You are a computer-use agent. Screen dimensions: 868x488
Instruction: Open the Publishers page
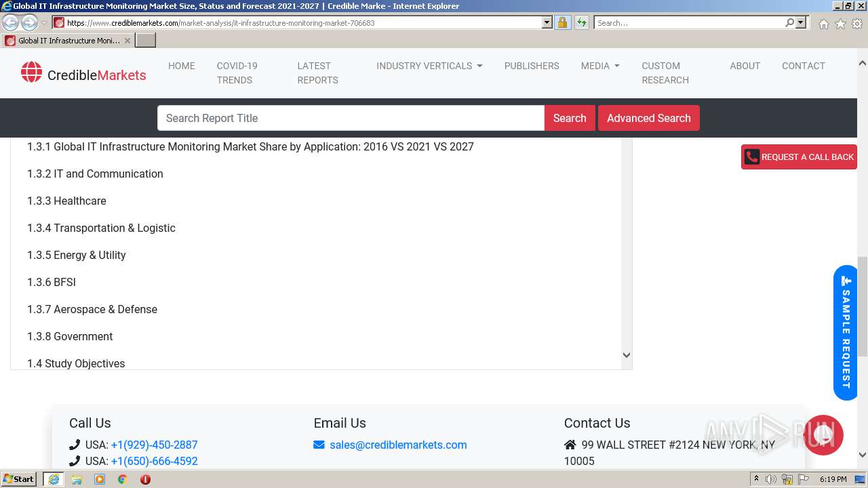[532, 66]
